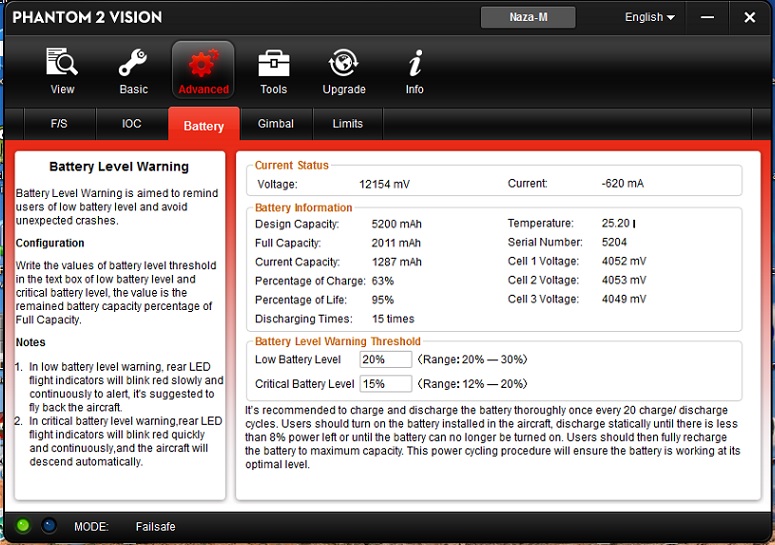
Task: Open the Limits tab
Action: 347,124
